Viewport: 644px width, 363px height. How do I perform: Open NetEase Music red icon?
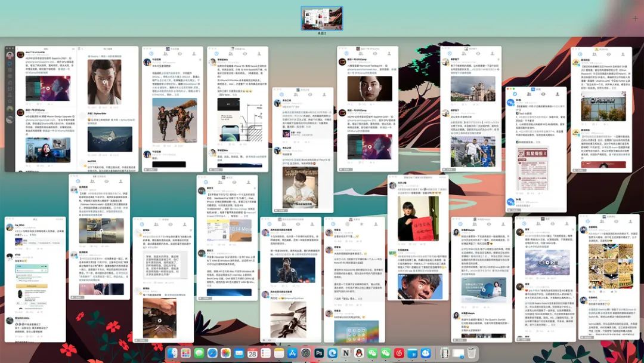[x=399, y=353]
